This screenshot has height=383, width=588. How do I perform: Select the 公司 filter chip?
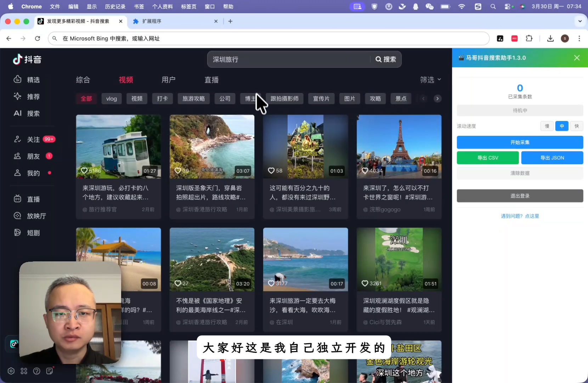point(225,99)
